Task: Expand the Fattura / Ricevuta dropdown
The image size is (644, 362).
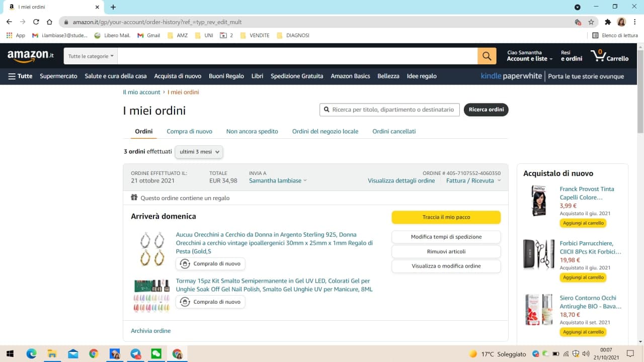Action: 473,180
